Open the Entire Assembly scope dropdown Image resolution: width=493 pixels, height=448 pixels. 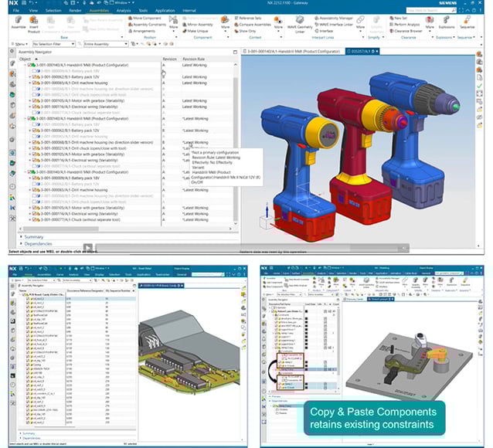click(x=106, y=44)
